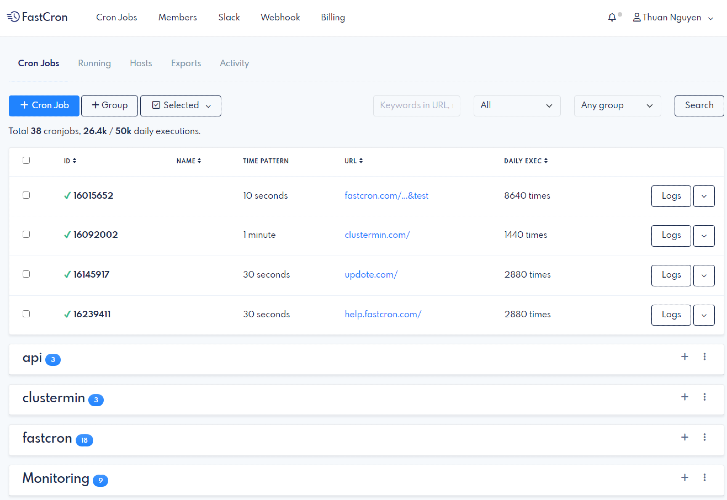Open the Thuan Nguyen account menu
The image size is (727, 500).
pos(673,18)
